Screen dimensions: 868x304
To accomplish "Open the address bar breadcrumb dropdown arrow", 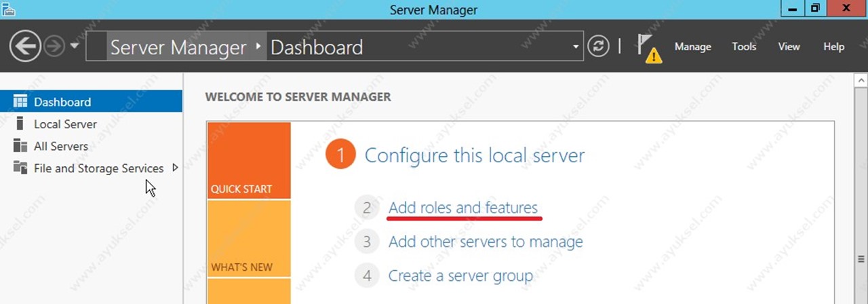I will pyautogui.click(x=576, y=47).
